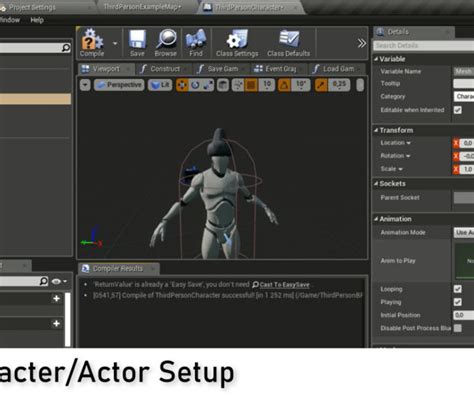
Task: Open the Location type dropdown
Action: 396,143
